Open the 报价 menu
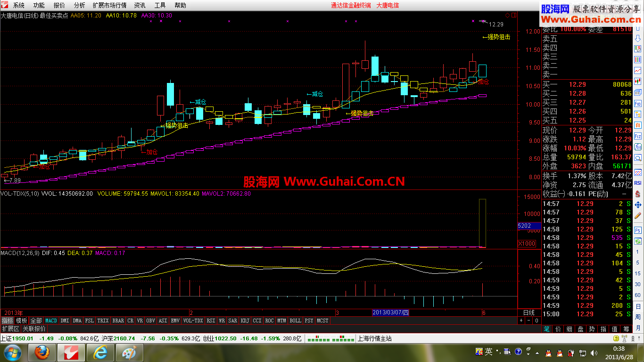Screen dimensions: 644x362 coord(59,5)
